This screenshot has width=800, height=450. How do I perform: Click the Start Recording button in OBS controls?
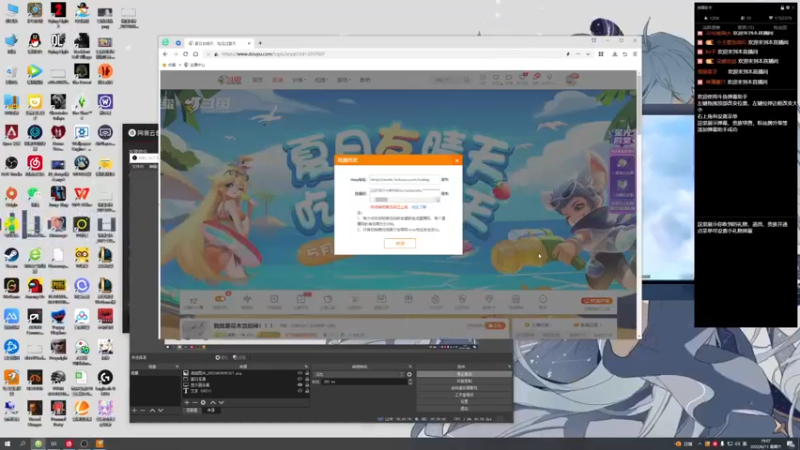point(464,381)
